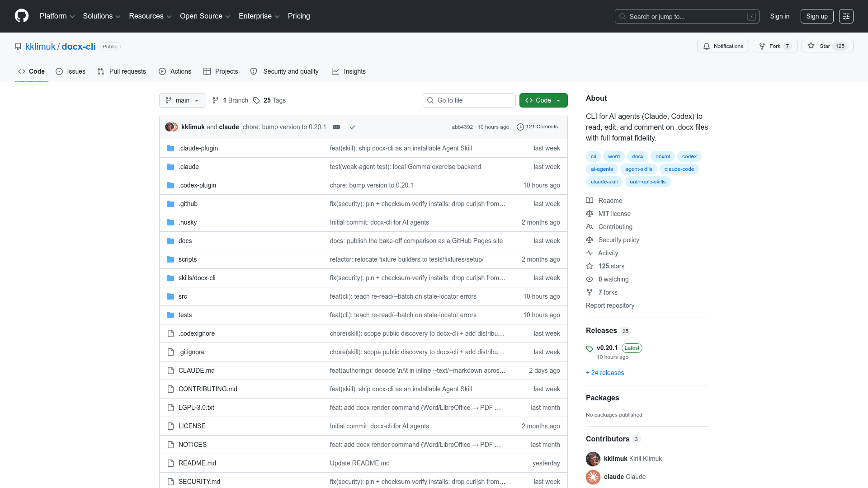Select the claude-code topic tag

(x=679, y=169)
